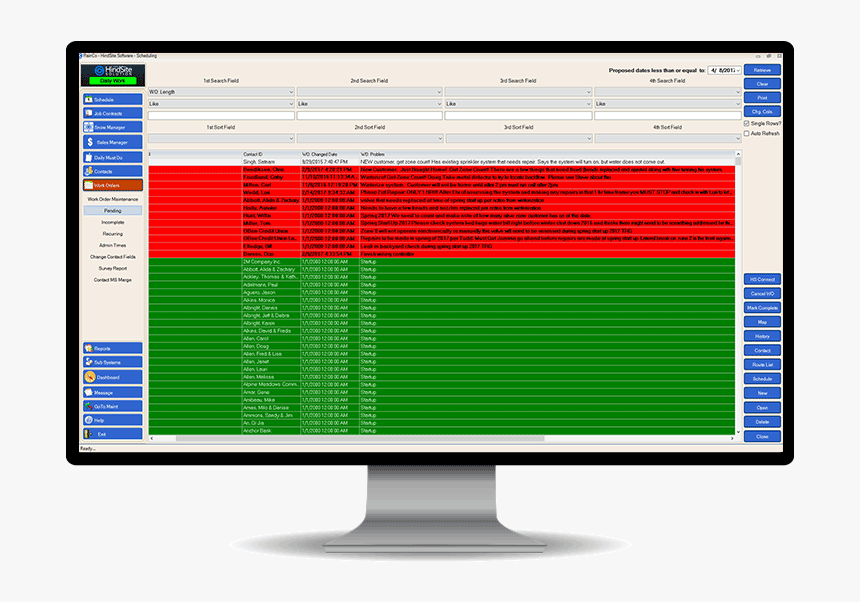Viewport: 860px width, 602px height.
Task: Open Sales Manager with dollar sign icon
Action: coord(112,142)
